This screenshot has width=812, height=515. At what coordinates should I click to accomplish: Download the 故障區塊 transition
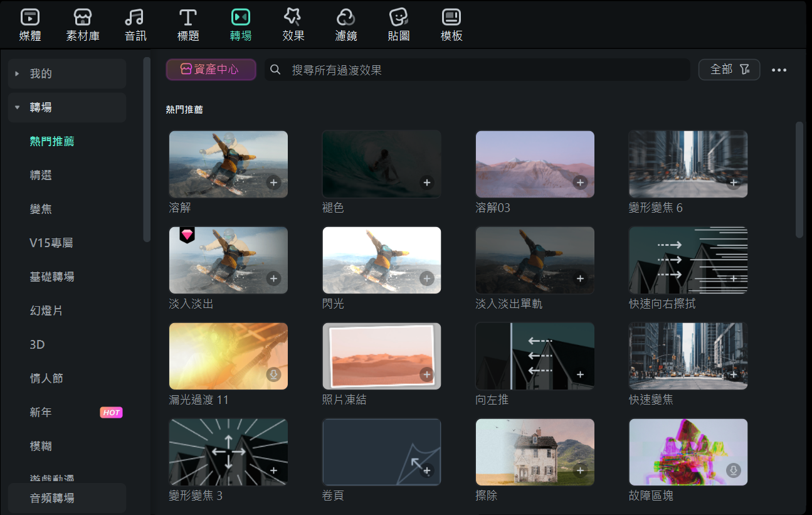pos(733,470)
